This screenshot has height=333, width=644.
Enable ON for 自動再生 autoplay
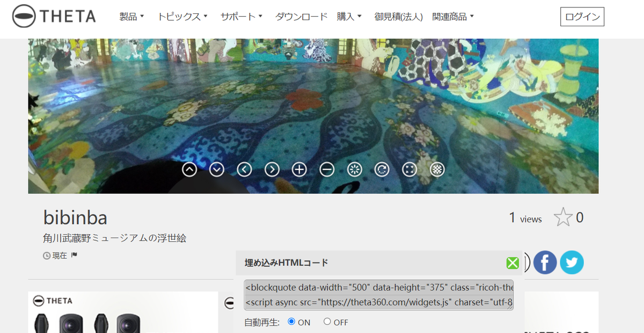click(x=290, y=322)
